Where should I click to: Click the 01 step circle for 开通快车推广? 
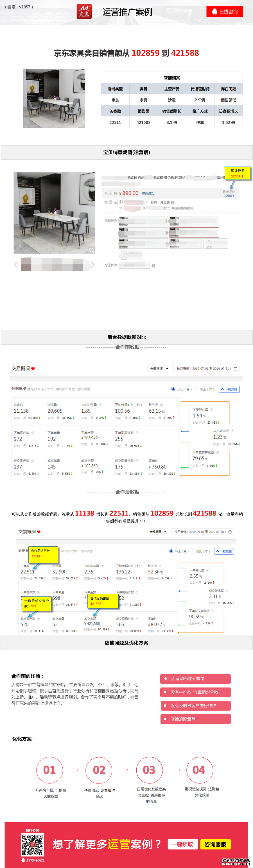click(x=49, y=770)
